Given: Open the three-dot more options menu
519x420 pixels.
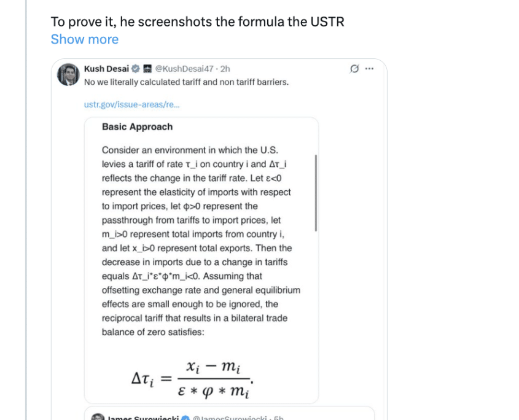Looking at the screenshot, I should 369,69.
